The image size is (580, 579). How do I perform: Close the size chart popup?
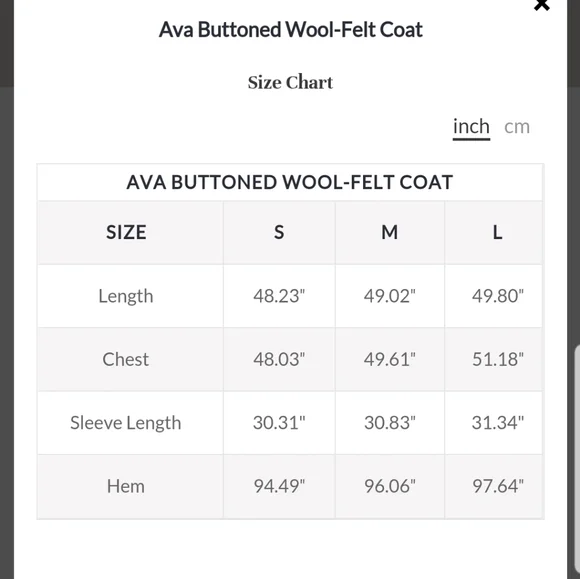[x=542, y=5]
